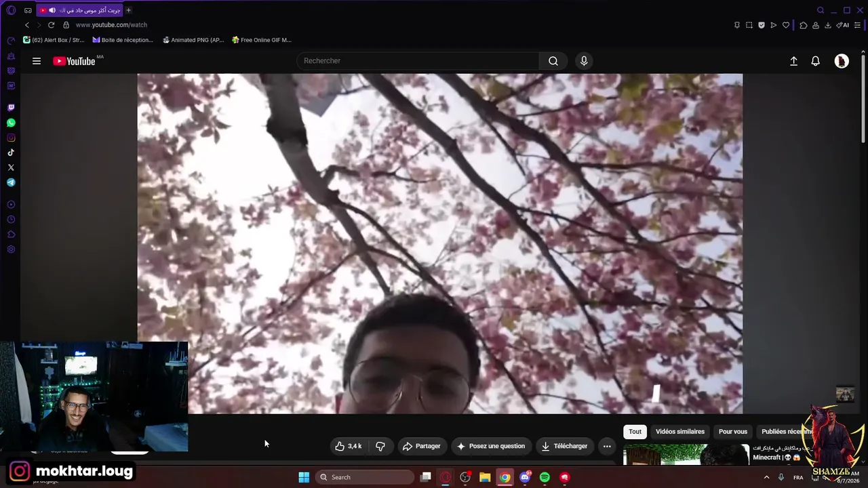Open Instagram in the Opera sidebar
The height and width of the screenshot is (488, 868).
click(x=11, y=138)
